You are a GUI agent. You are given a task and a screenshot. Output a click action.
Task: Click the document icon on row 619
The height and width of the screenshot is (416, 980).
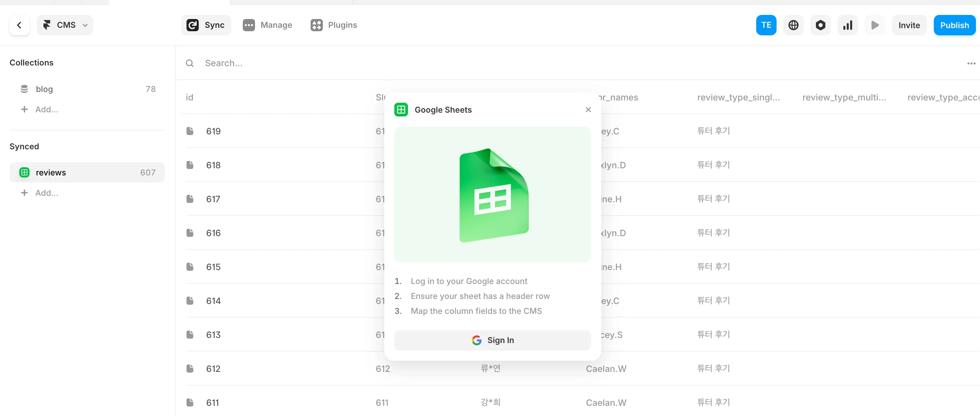[190, 131]
